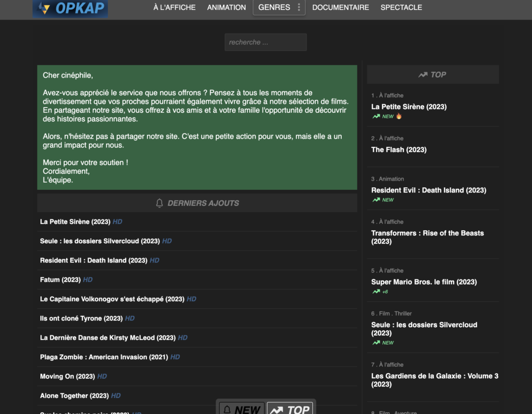Focus the recherche search field

click(x=266, y=42)
